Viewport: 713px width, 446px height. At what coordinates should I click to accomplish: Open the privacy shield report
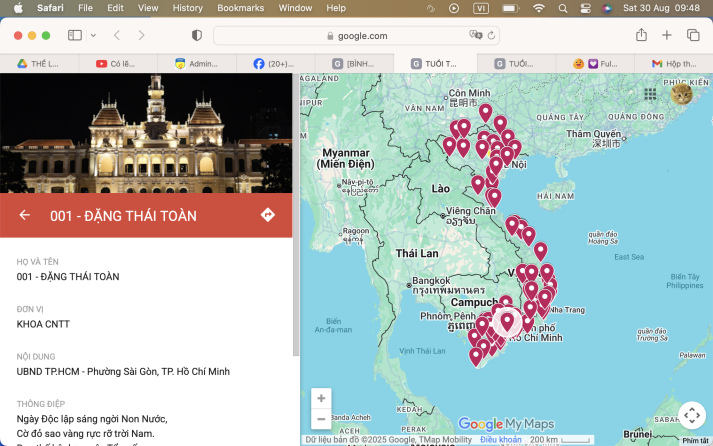click(196, 35)
